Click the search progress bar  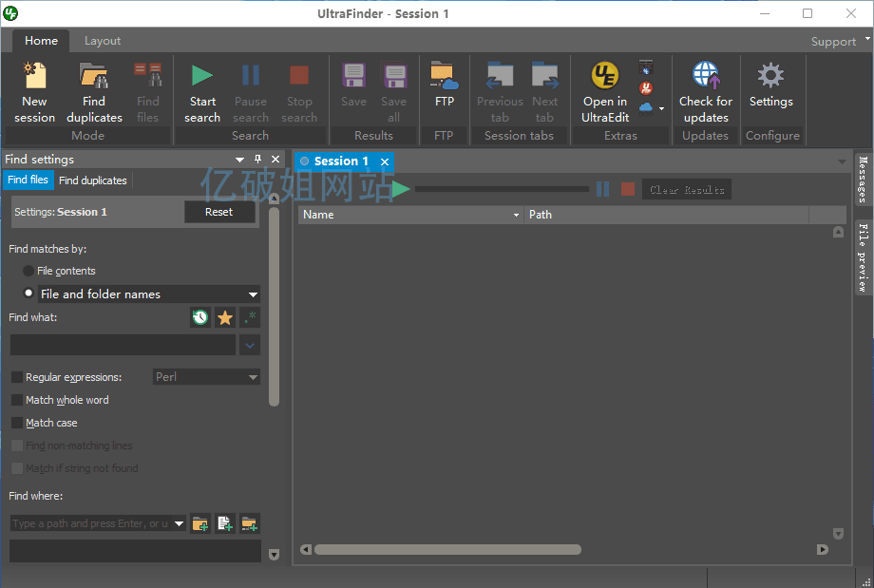coord(502,189)
